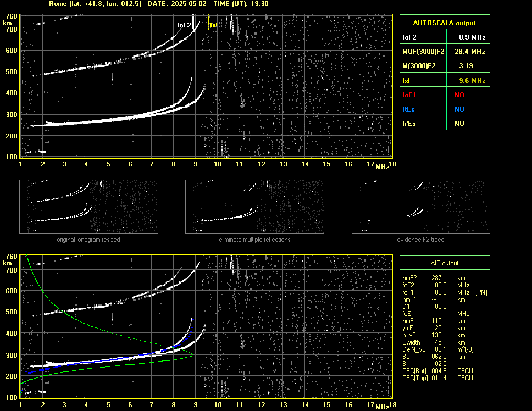Viewport: 532px width, 411px height.
Task: Select the AUTOSCALA output header
Action: tap(444, 23)
